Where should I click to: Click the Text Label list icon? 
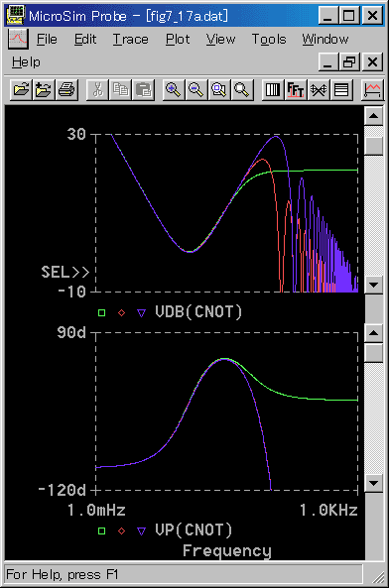coord(341,90)
